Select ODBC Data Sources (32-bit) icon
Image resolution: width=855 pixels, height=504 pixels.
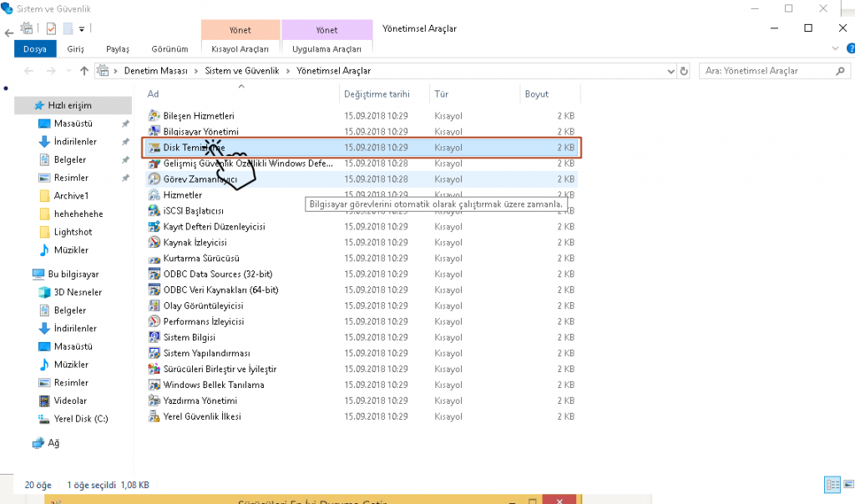click(154, 274)
